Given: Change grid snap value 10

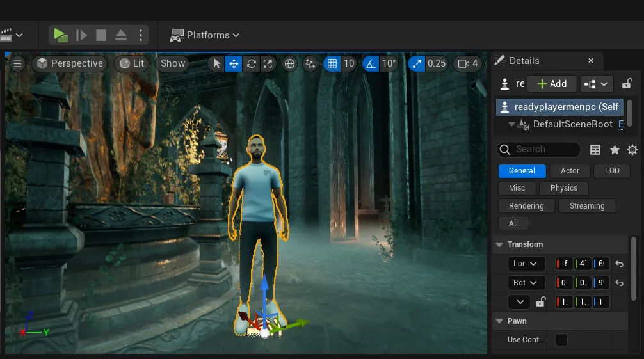Looking at the screenshot, I should pyautogui.click(x=349, y=63).
